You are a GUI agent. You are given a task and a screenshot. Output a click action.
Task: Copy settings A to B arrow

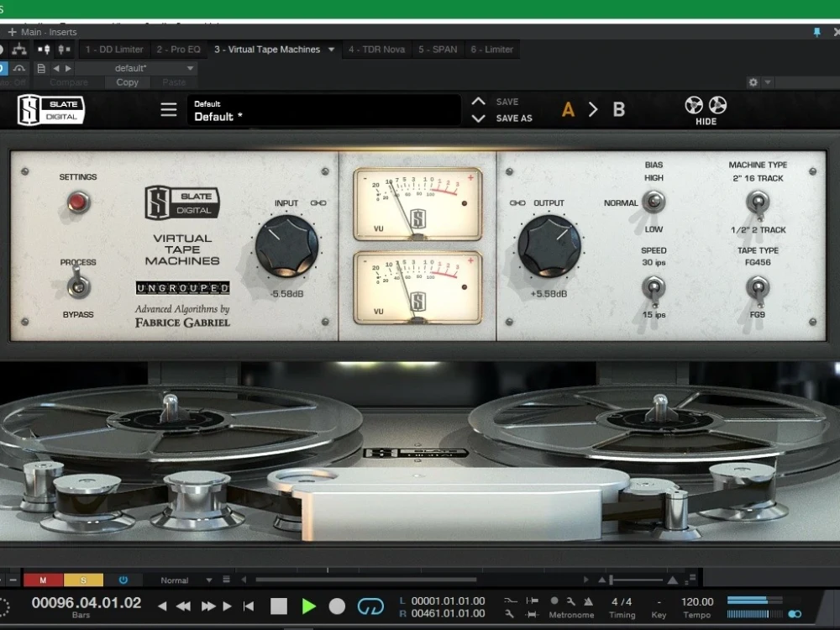pos(593,109)
